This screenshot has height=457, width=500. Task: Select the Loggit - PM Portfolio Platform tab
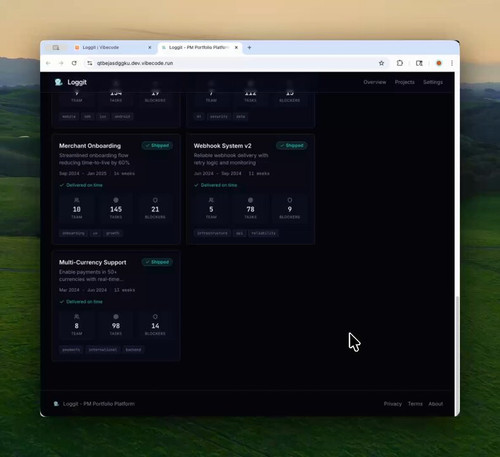199,47
